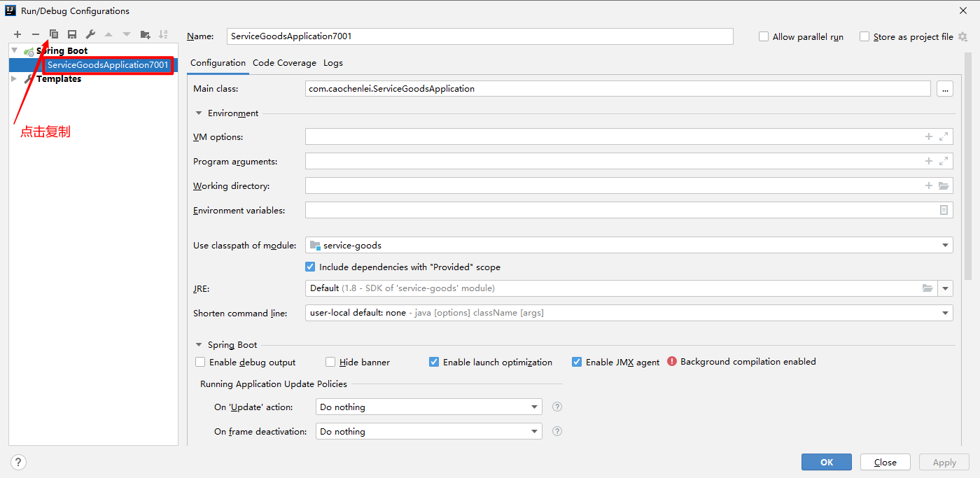Add a new configuration with plus icon
Image resolution: width=980 pixels, height=478 pixels.
pos(17,34)
